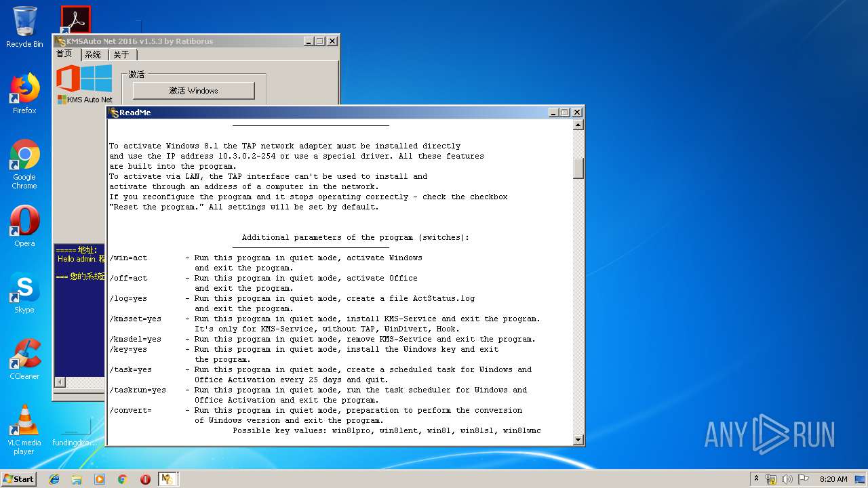The image size is (868, 488).
Task: Open Windows Explorer from the taskbar
Action: coord(77,479)
